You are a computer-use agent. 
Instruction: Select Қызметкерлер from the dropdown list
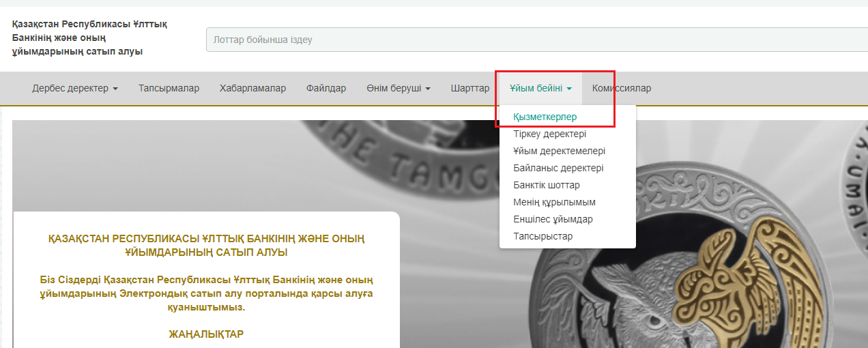click(545, 117)
